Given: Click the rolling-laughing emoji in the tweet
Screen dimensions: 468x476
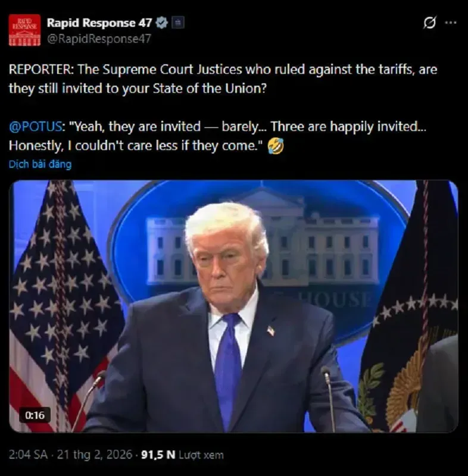Looking at the screenshot, I should (x=276, y=146).
